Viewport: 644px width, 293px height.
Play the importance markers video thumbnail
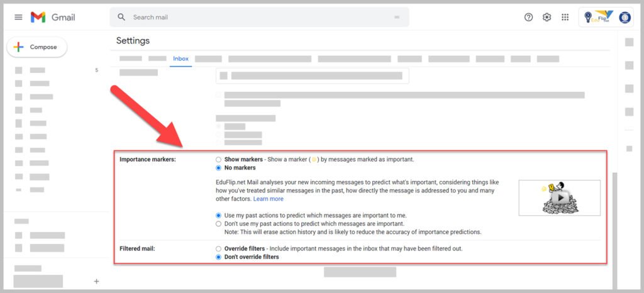pos(559,198)
